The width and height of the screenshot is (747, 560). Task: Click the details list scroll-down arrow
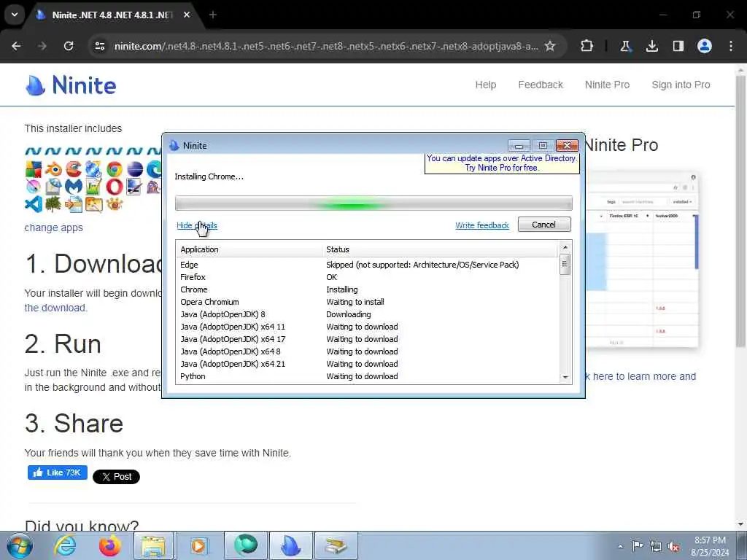coord(565,377)
